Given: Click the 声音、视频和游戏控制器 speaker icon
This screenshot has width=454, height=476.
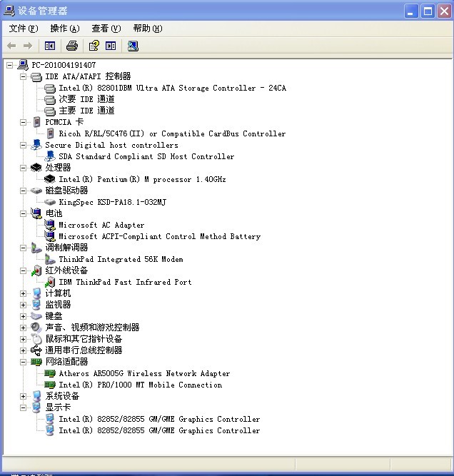Looking at the screenshot, I should [x=36, y=328].
